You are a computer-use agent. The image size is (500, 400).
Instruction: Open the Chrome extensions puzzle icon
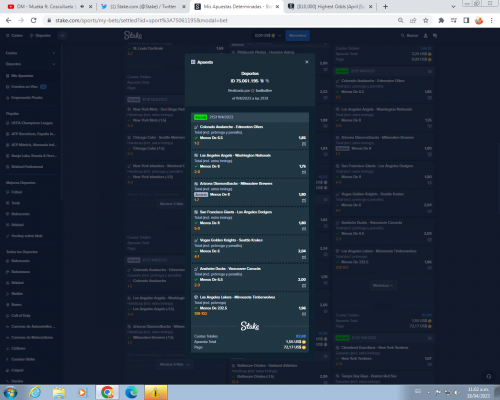pyautogui.click(x=441, y=20)
